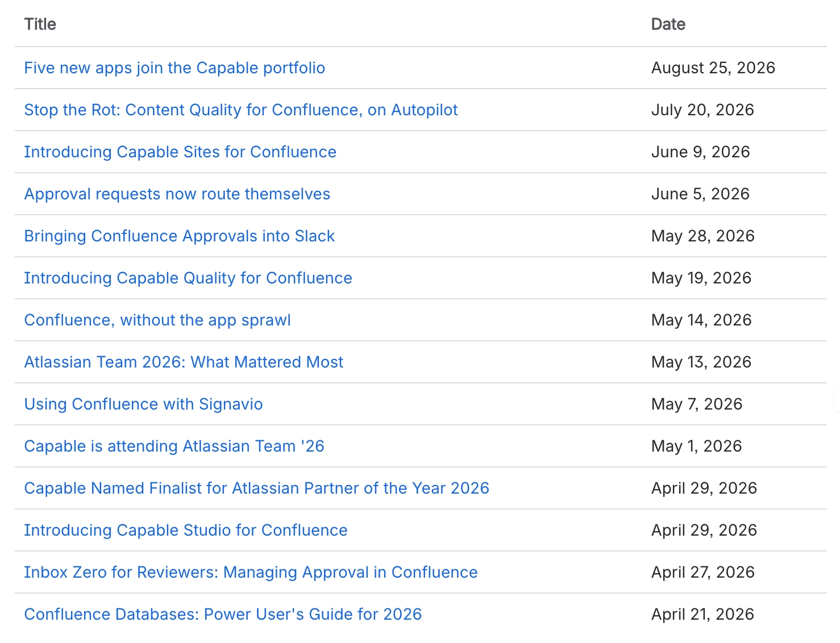The image size is (840, 643).
Task: Open 'Confluence, without the app sprawl' post
Action: [157, 320]
